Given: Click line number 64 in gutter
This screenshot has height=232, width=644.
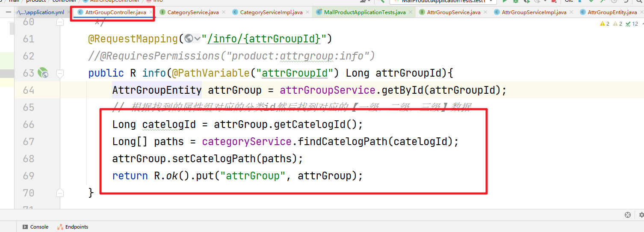Looking at the screenshot, I should 28,90.
